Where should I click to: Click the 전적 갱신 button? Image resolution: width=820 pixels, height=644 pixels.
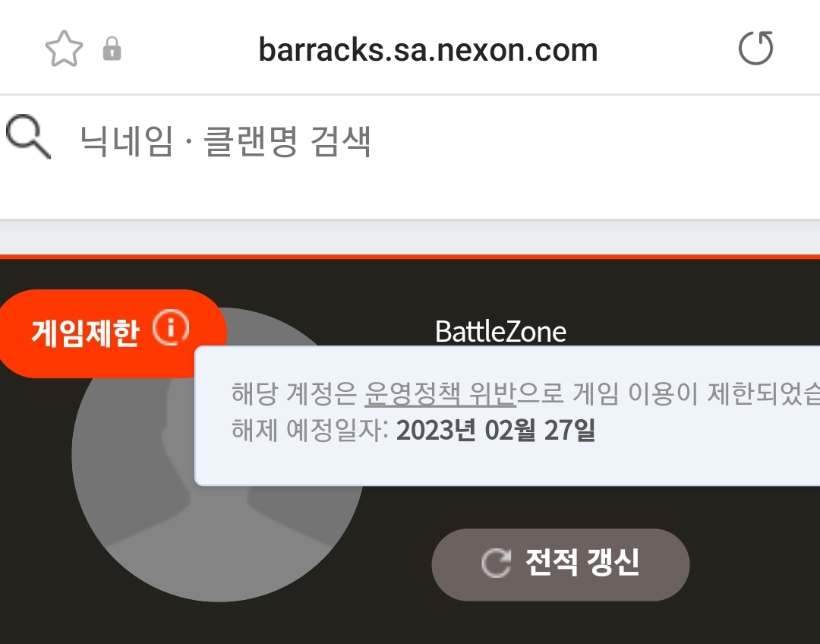560,564
